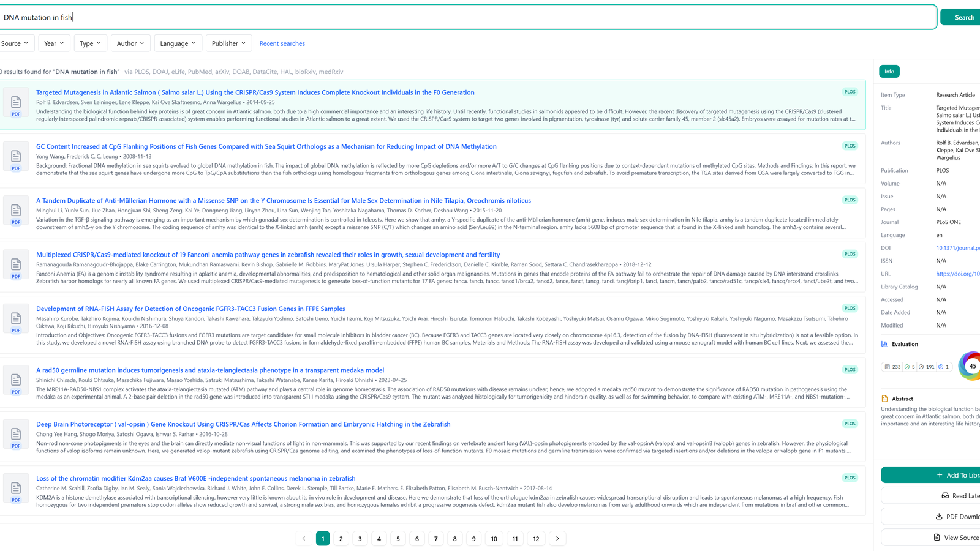
Task: Open the Author filter dropdown
Action: pyautogui.click(x=130, y=43)
